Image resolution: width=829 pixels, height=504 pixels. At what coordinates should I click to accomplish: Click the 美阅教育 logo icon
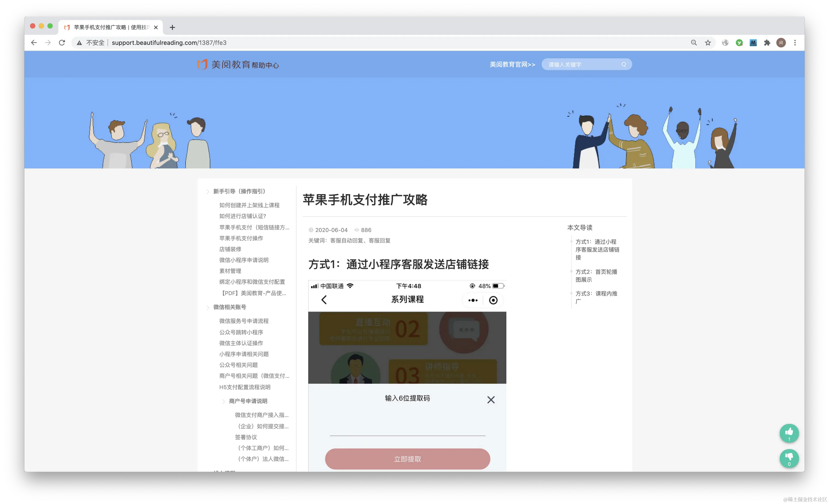coord(202,64)
